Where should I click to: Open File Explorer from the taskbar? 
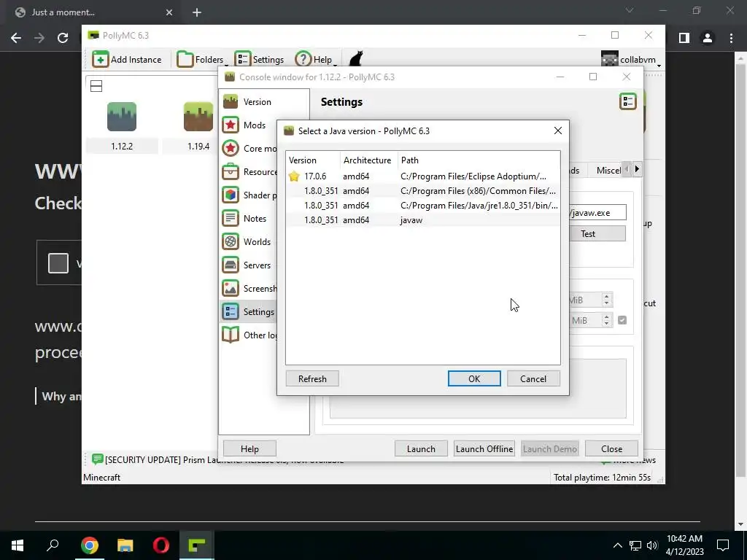[x=125, y=545]
